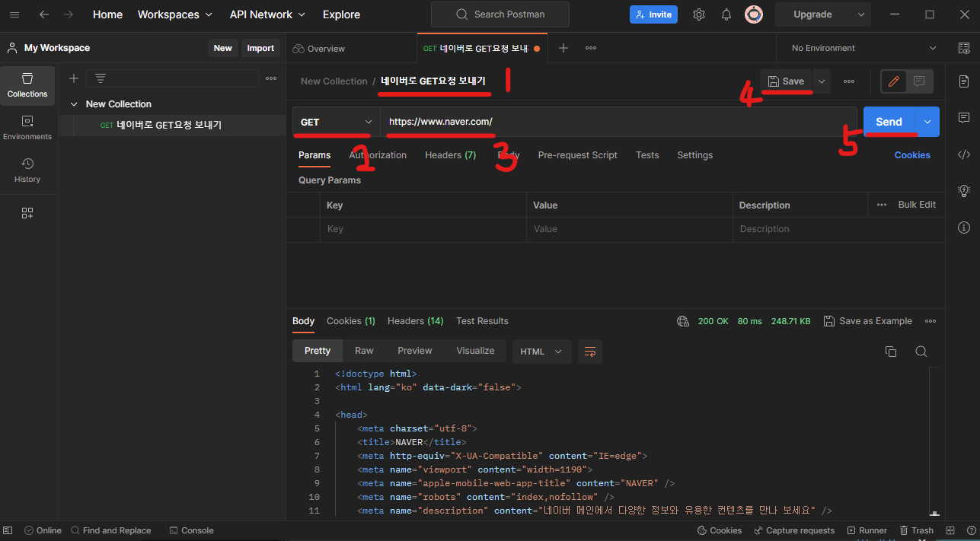Open the Tests tab

pos(647,155)
